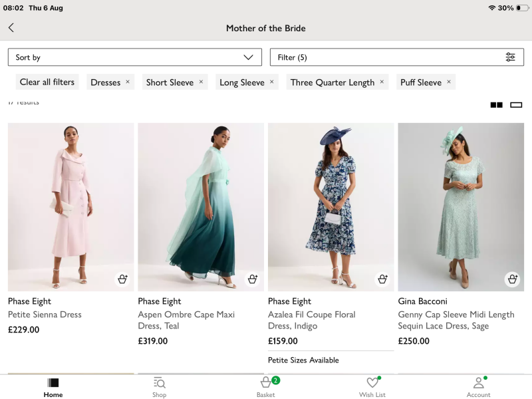Add Azalea Fil Coupe Floral Dress to basket
The height and width of the screenshot is (399, 532).
pyautogui.click(x=382, y=279)
